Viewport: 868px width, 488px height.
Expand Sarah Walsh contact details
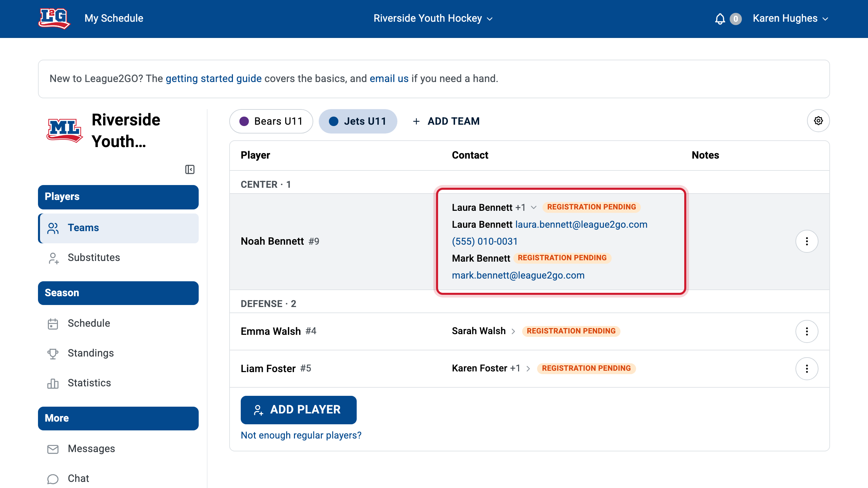pos(513,331)
